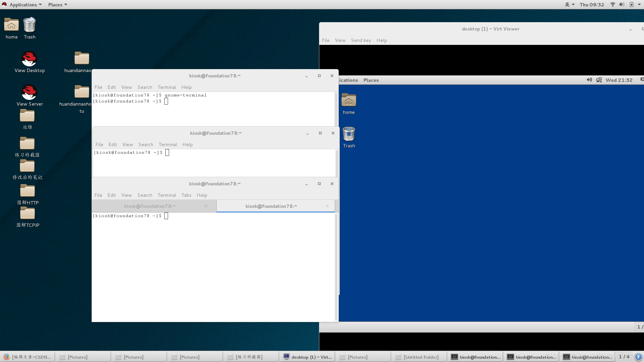Open the File menu in the tabbed terminal

[98, 195]
